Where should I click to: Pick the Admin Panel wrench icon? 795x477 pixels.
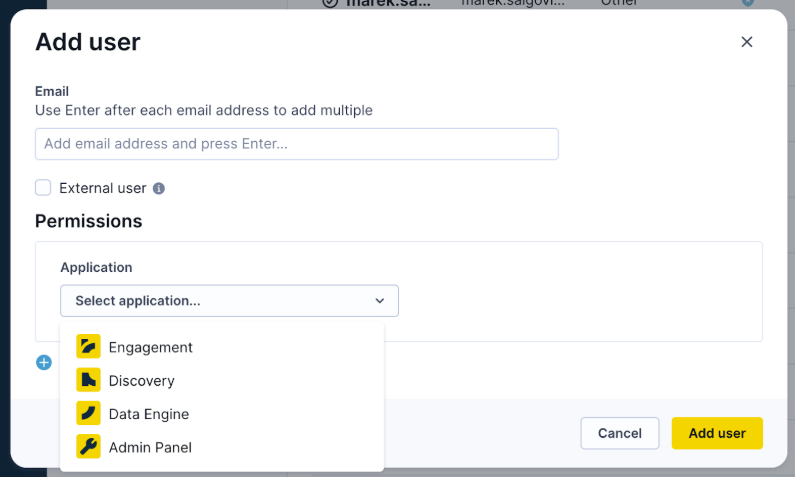point(88,447)
